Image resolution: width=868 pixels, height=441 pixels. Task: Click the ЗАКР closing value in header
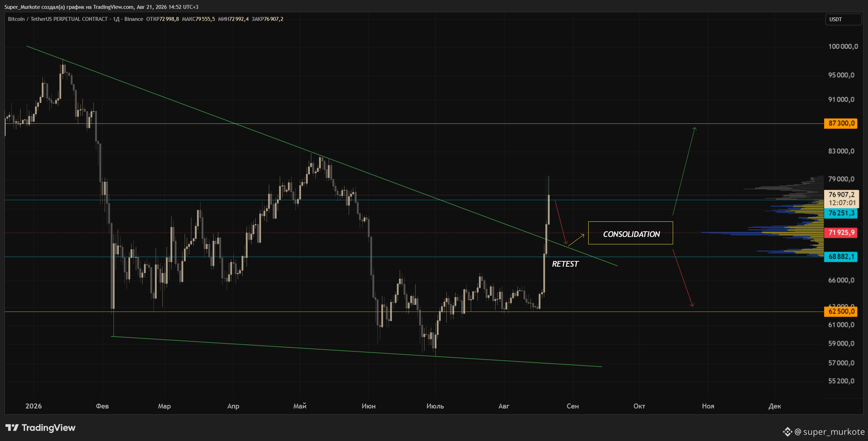[x=267, y=19]
